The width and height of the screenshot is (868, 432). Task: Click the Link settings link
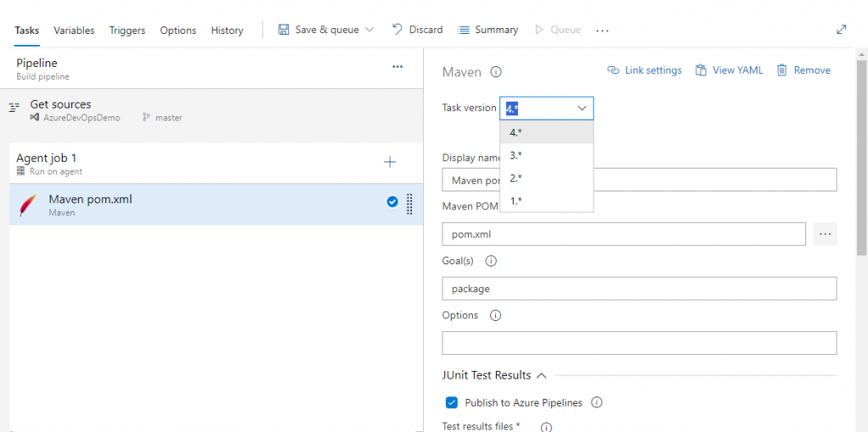[644, 70]
